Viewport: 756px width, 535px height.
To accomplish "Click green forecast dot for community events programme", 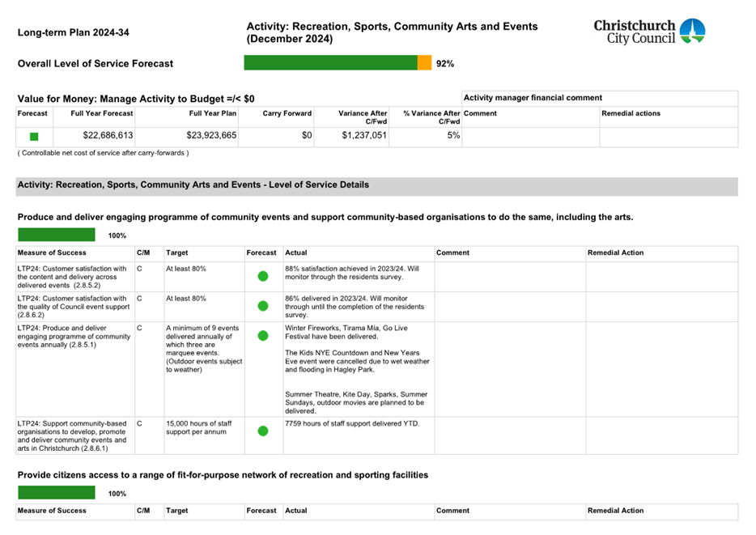I will (x=262, y=335).
